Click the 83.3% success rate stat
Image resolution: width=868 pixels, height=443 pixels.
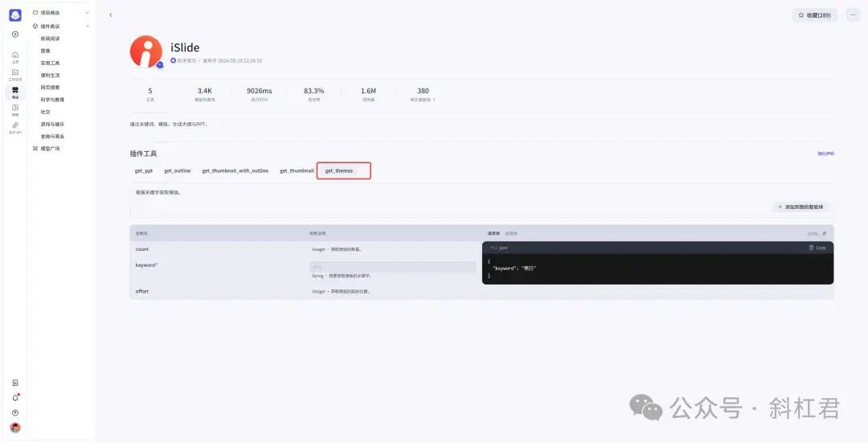314,94
